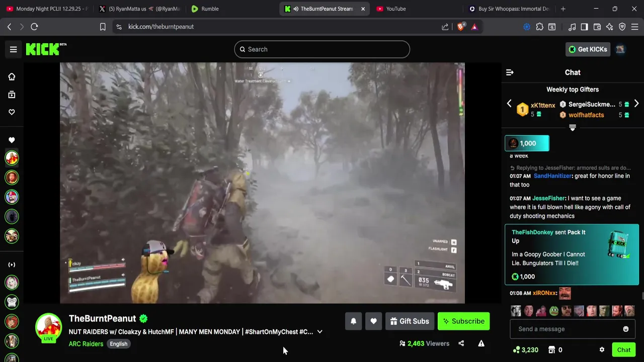The width and height of the screenshot is (644, 362).
Task: Subscribe to TheBurntPeanut
Action: point(463,321)
